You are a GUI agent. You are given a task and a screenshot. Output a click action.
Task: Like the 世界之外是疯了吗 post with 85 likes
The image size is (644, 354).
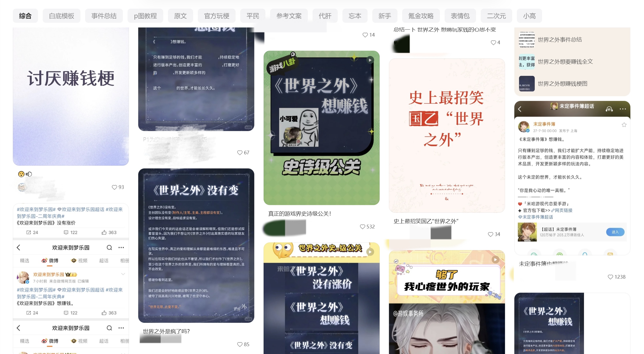coord(240,345)
